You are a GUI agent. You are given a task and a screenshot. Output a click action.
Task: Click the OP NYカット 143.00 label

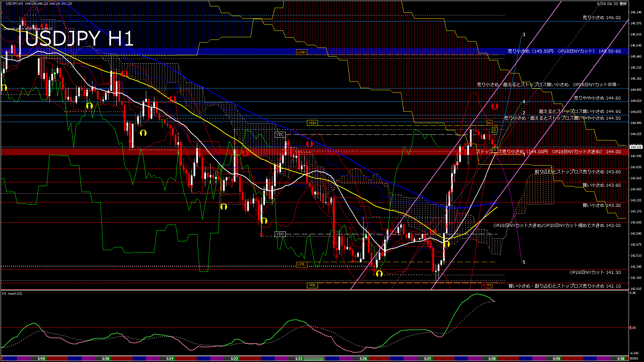(x=557, y=226)
